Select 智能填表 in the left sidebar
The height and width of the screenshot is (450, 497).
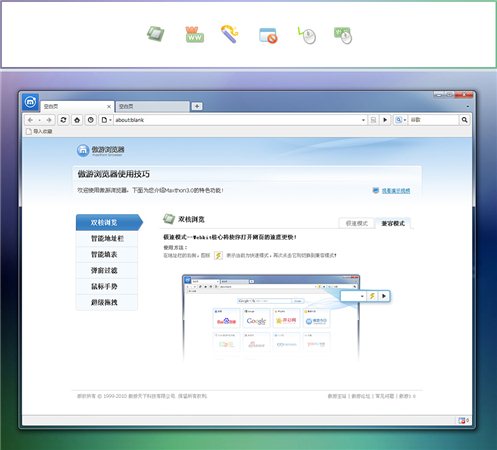click(107, 254)
